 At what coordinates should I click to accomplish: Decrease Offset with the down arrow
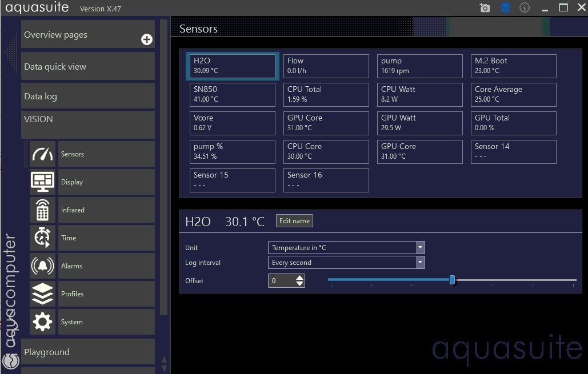[x=299, y=284]
